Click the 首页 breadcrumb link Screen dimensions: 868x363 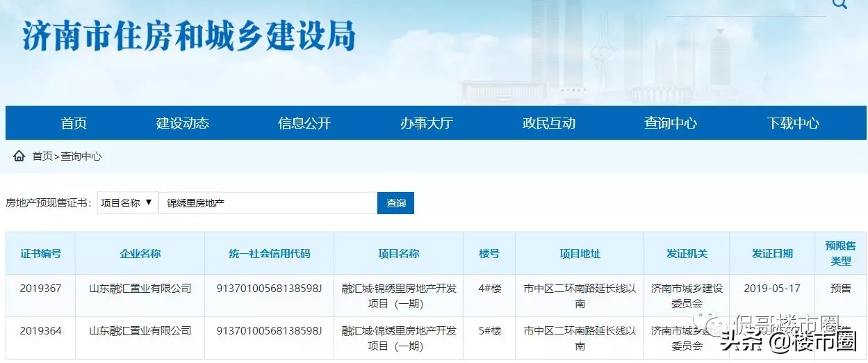click(x=42, y=156)
